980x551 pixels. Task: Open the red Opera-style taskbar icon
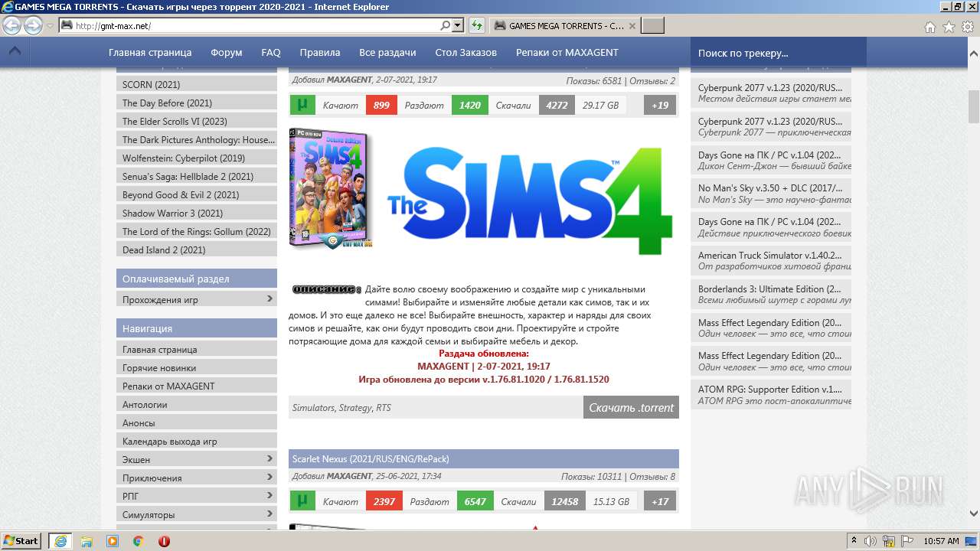click(164, 541)
